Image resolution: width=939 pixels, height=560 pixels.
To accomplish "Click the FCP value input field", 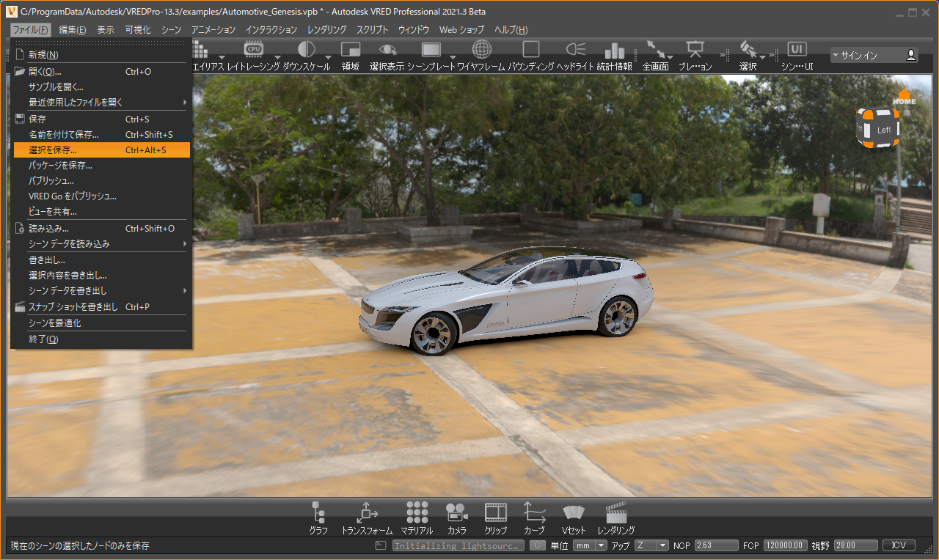I will [785, 545].
